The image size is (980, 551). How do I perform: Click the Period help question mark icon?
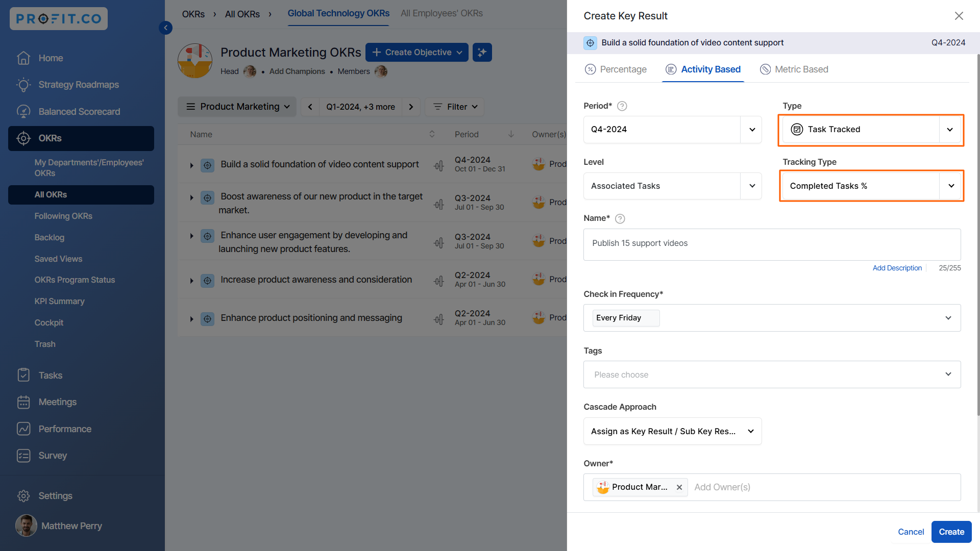[x=622, y=106]
